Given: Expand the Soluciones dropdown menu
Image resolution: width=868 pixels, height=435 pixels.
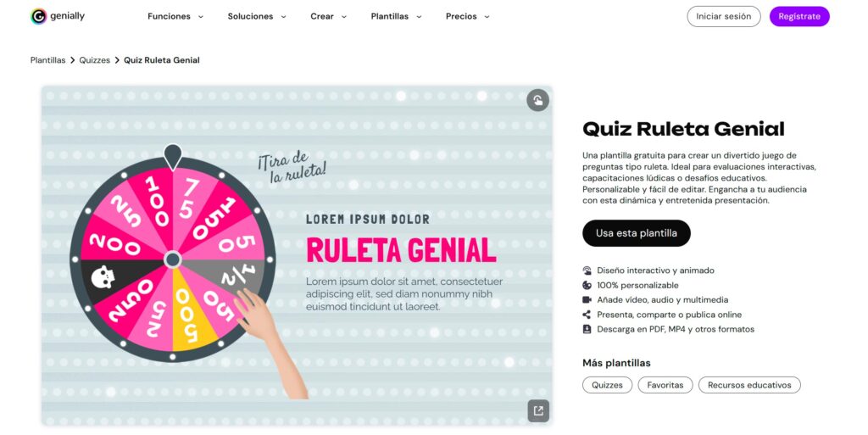Looking at the screenshot, I should point(257,17).
